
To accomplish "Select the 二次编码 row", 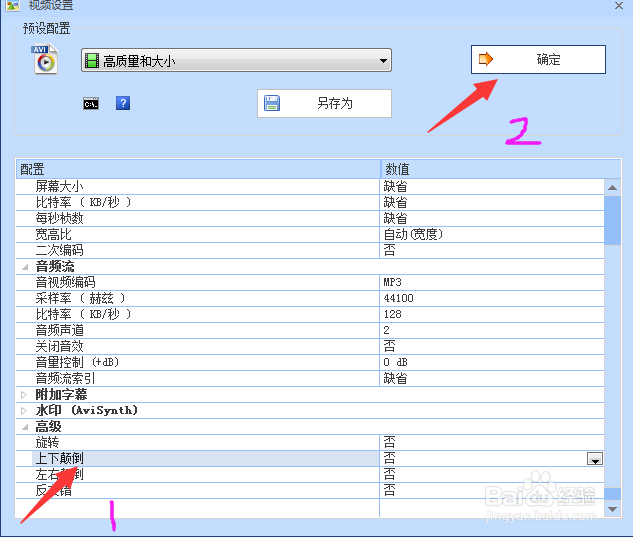I will click(310, 250).
